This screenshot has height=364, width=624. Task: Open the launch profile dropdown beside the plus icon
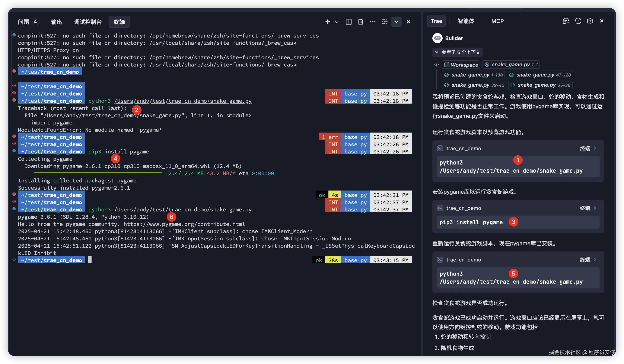point(337,22)
